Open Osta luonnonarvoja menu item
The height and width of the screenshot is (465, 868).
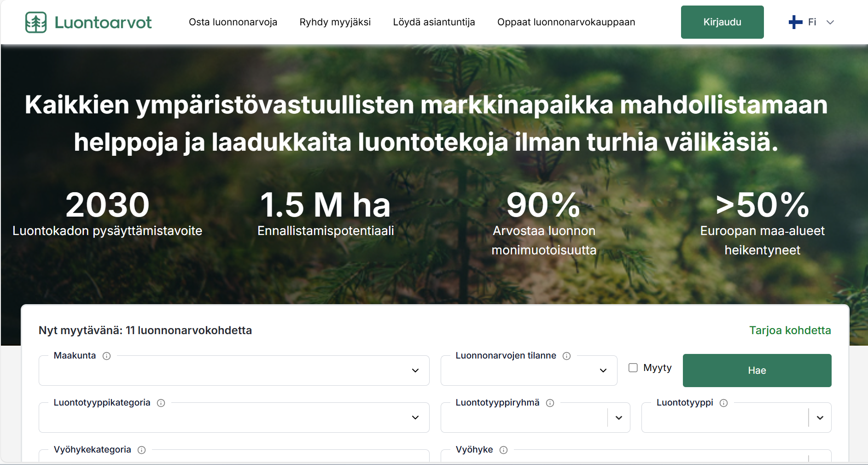(233, 22)
